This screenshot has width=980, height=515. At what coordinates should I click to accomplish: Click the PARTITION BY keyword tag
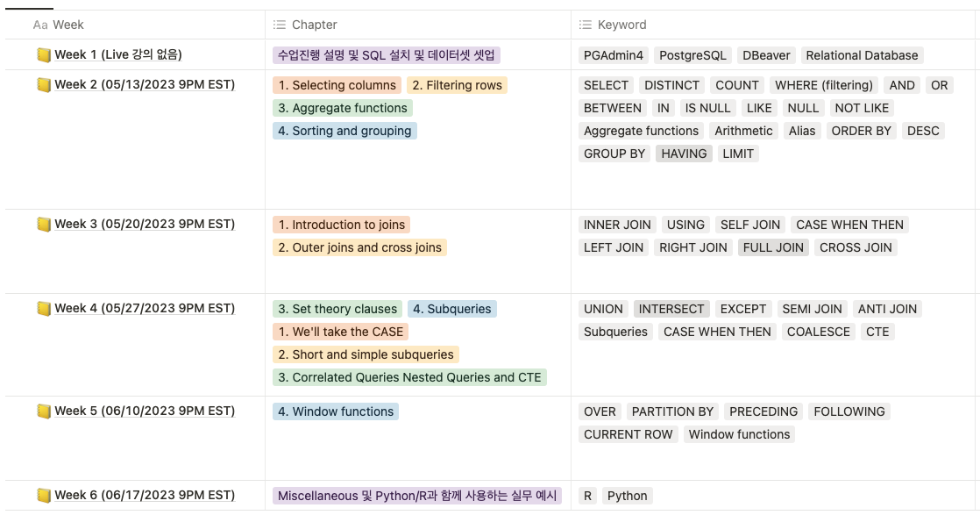(x=672, y=411)
